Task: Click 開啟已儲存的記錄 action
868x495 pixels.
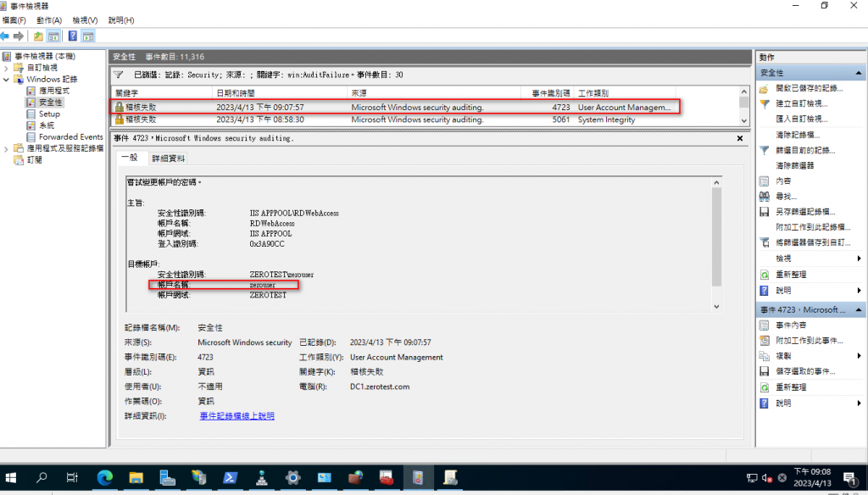Action: tap(810, 88)
